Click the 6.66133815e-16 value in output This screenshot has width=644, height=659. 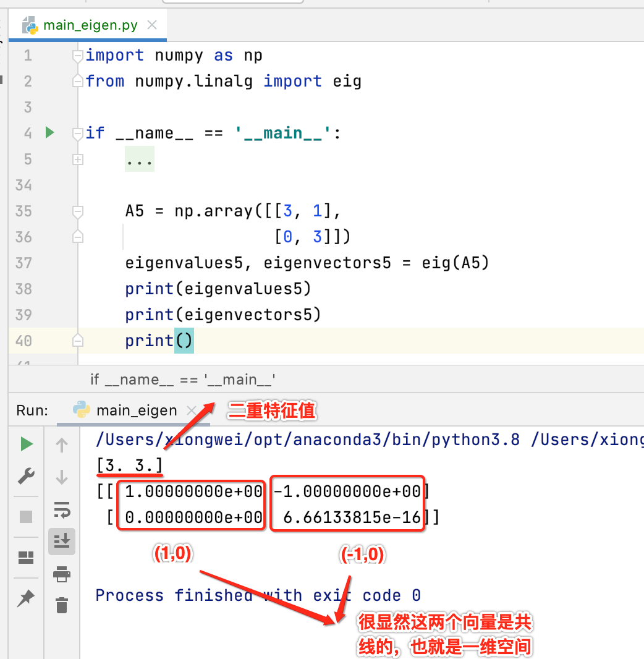click(352, 517)
